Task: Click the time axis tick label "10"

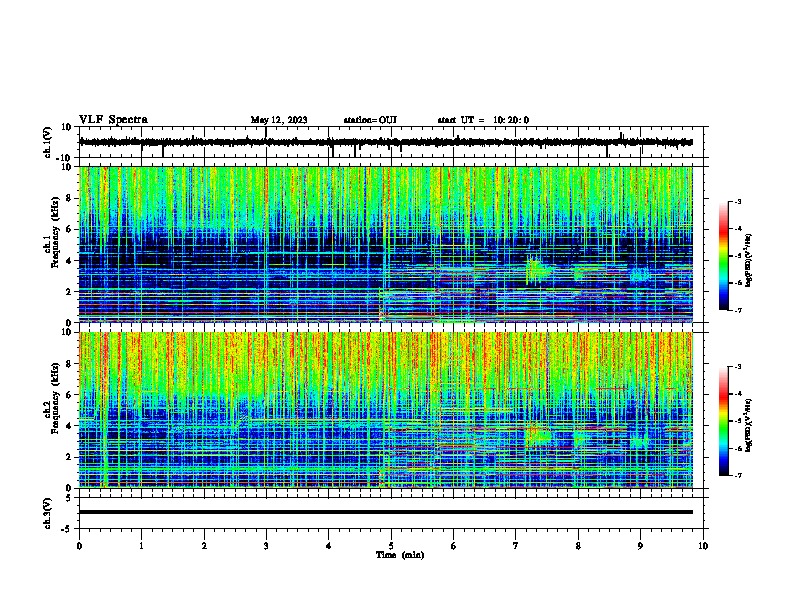Action: pos(703,546)
